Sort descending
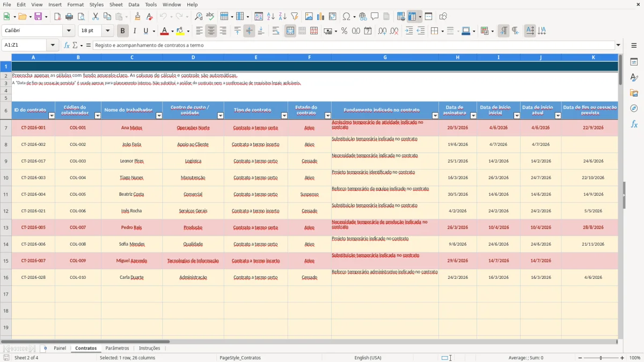 pos(282,17)
